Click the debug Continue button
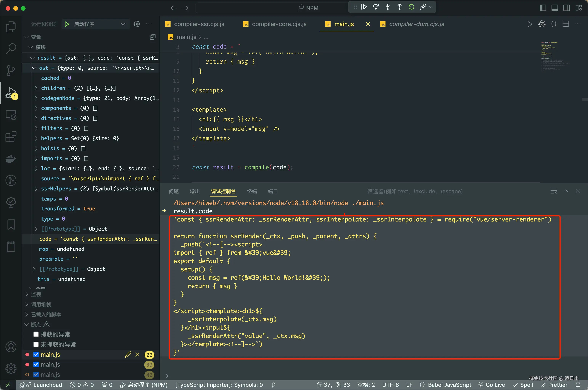The width and height of the screenshot is (588, 390). point(364,7)
